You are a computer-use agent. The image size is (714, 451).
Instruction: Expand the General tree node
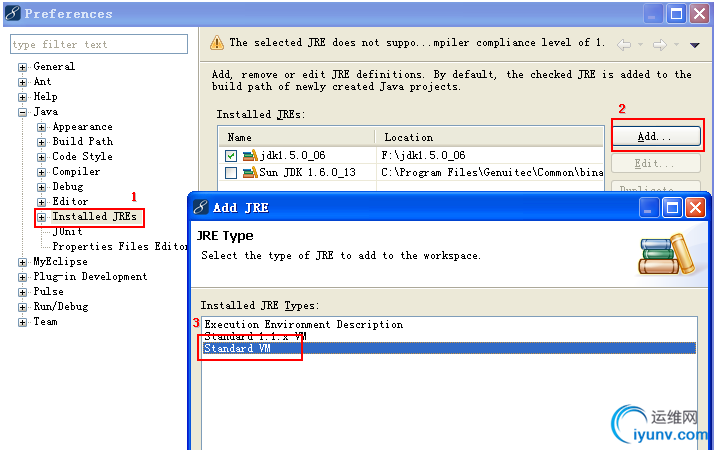point(22,67)
